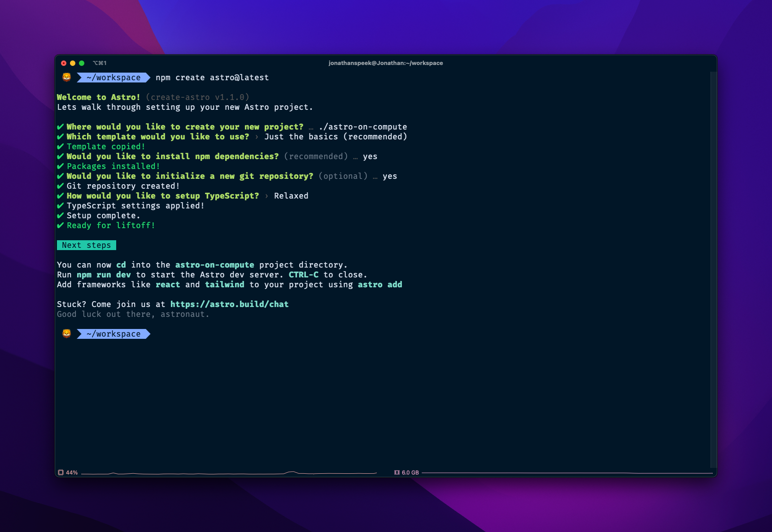Click 'TypeScript settings applied!' line
The image size is (772, 532).
135,206
